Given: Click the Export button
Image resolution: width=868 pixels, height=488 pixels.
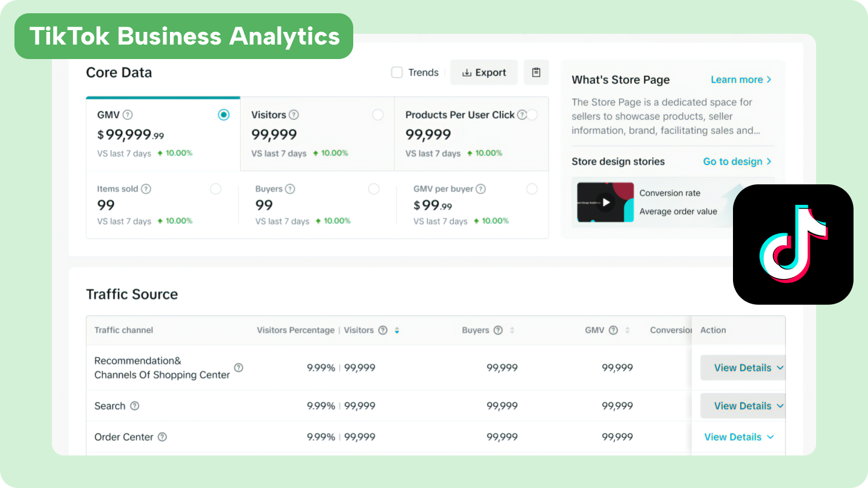Looking at the screenshot, I should (x=483, y=72).
